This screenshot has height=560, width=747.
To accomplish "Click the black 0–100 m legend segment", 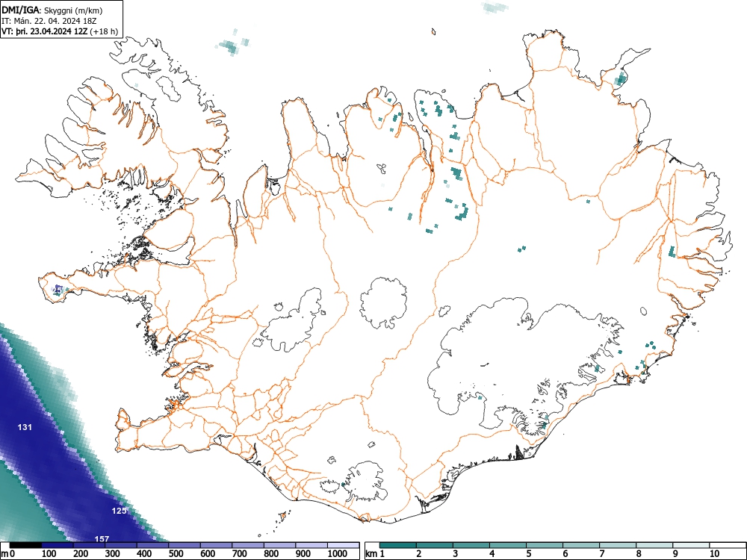I will (x=25, y=545).
